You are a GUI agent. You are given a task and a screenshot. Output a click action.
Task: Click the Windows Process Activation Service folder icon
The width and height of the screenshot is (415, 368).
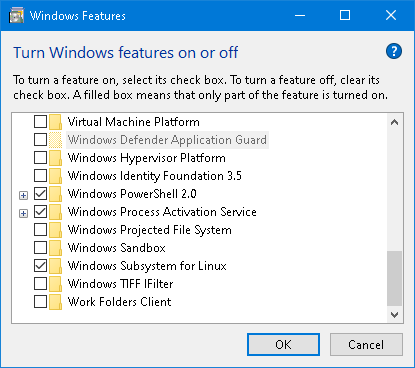[x=55, y=212]
